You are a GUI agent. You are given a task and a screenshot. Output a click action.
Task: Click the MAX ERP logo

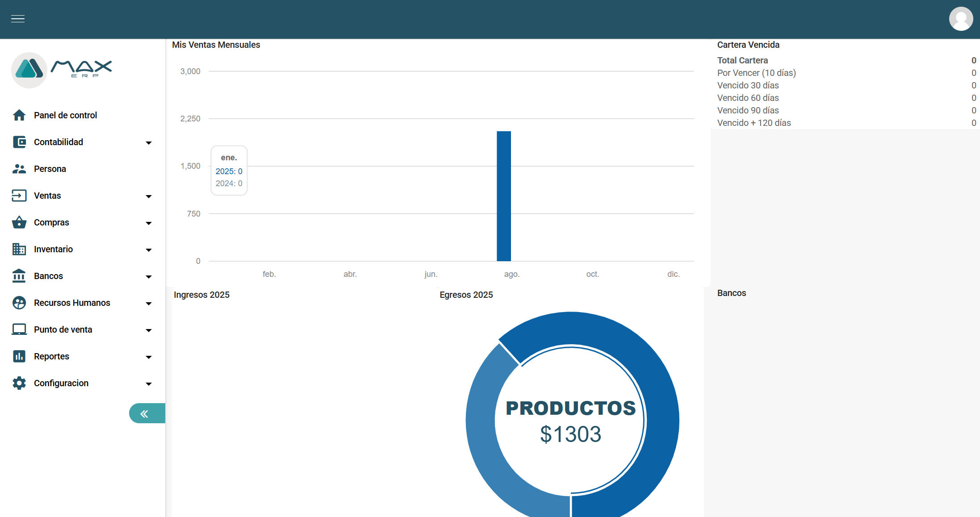62,70
